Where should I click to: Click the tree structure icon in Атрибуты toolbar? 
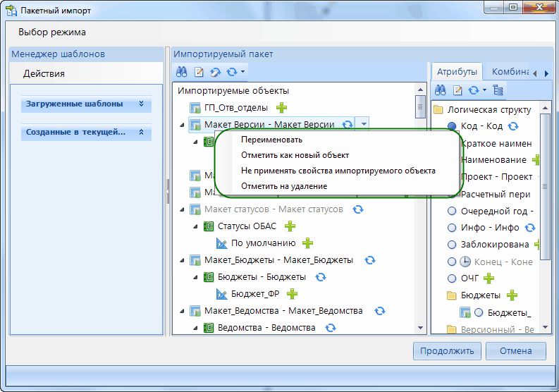tap(498, 90)
